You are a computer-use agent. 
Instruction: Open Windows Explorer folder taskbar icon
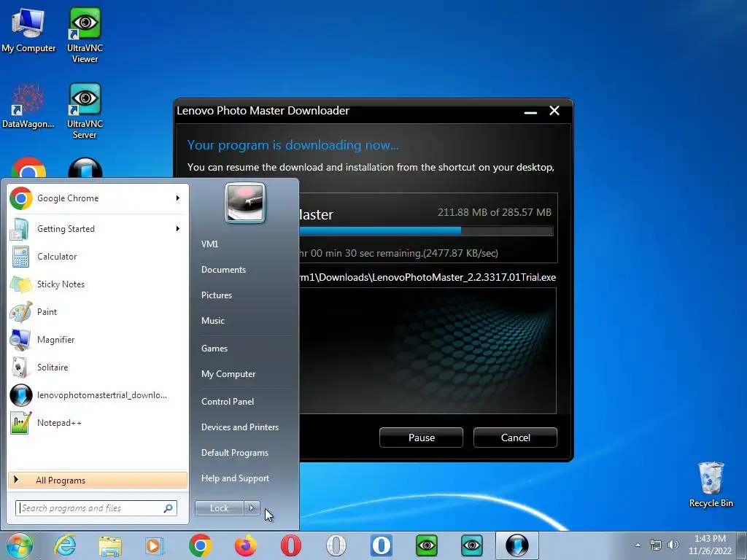click(x=110, y=545)
